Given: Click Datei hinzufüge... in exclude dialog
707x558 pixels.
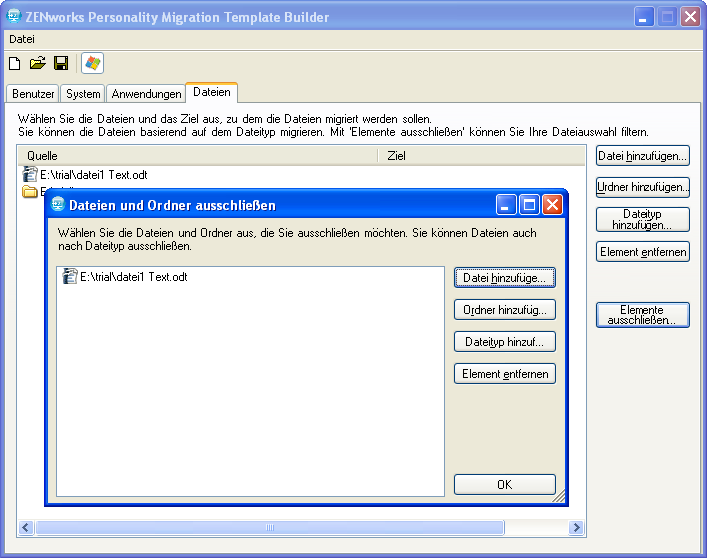Looking at the screenshot, I should coord(505,278).
